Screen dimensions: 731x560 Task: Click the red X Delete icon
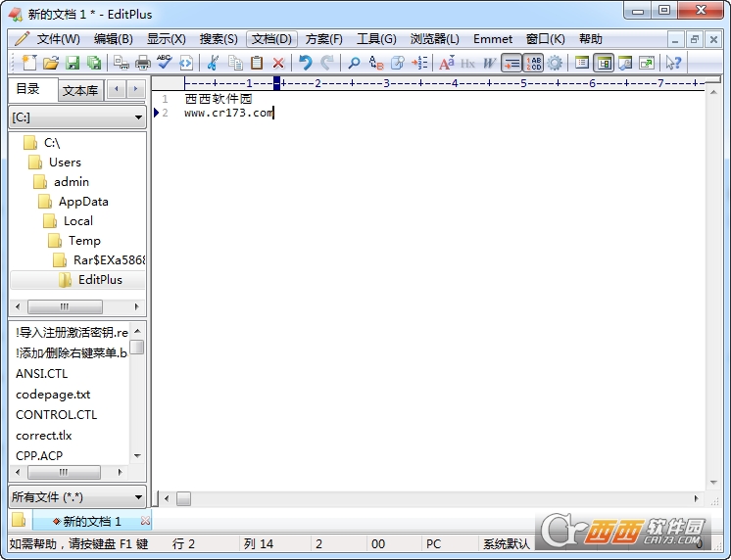tap(278, 63)
